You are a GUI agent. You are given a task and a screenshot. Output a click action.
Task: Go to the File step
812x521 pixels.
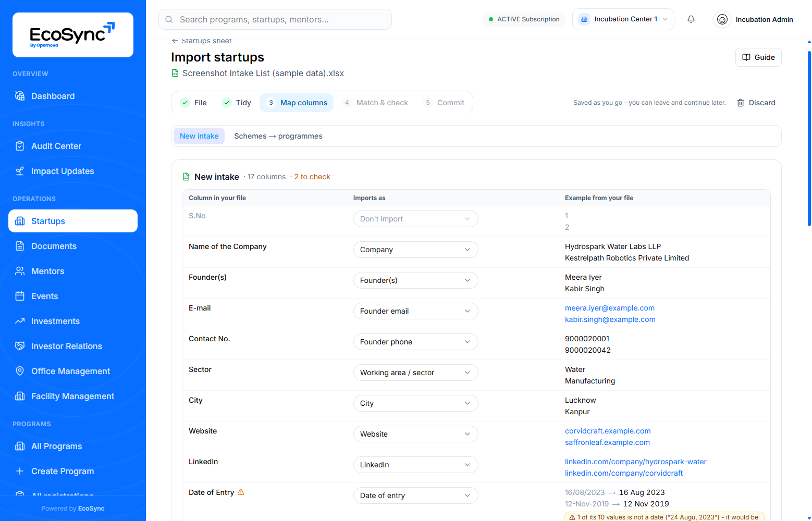click(193, 103)
